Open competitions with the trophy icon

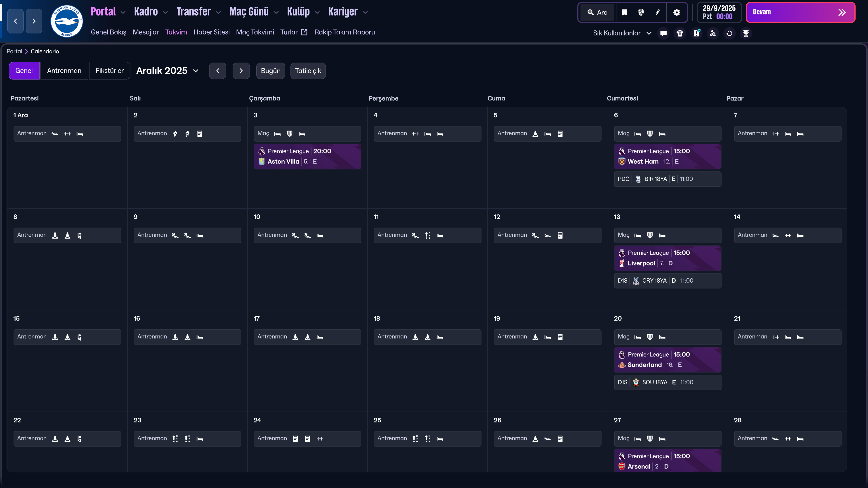tap(746, 33)
